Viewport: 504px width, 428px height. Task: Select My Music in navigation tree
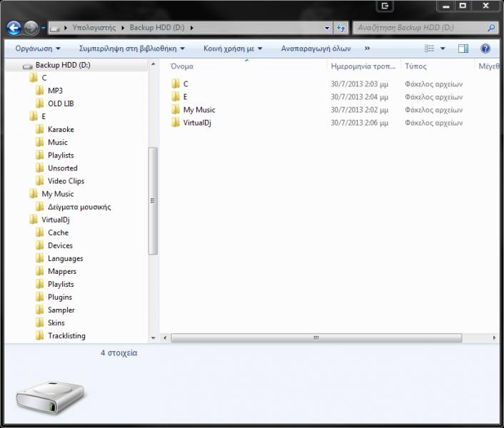point(58,194)
